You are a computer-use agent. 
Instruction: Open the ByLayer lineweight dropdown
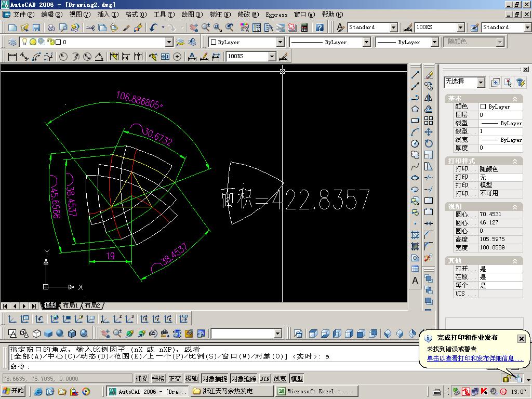[435, 42]
